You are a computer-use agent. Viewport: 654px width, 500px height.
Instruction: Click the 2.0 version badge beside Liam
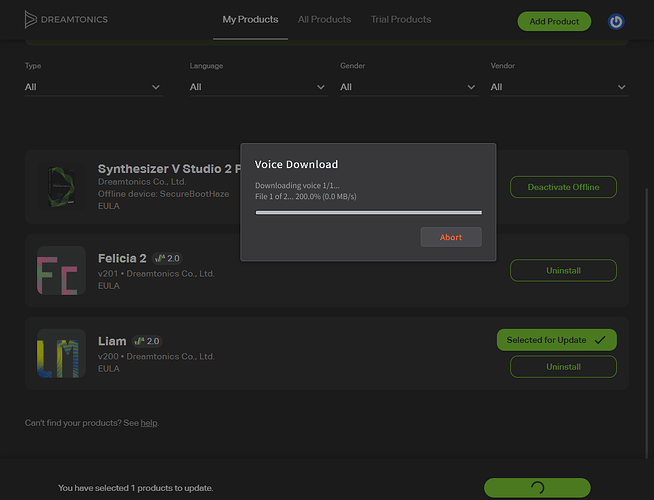click(x=147, y=341)
